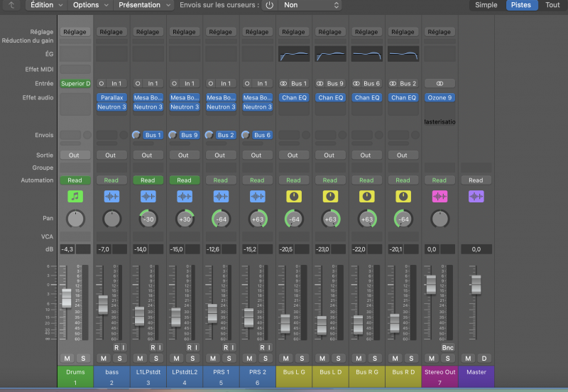Click the Drums channel volume fader
The image size is (568, 392).
[x=67, y=297]
